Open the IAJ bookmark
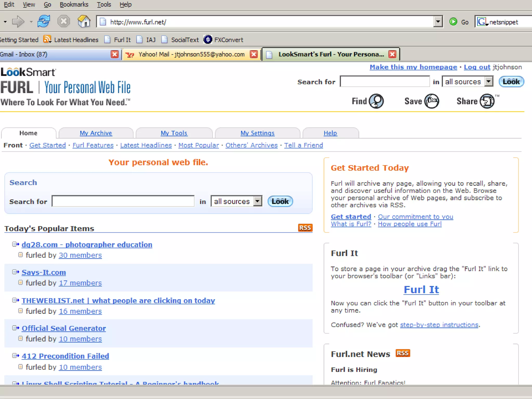The image size is (532, 399). [x=146, y=39]
